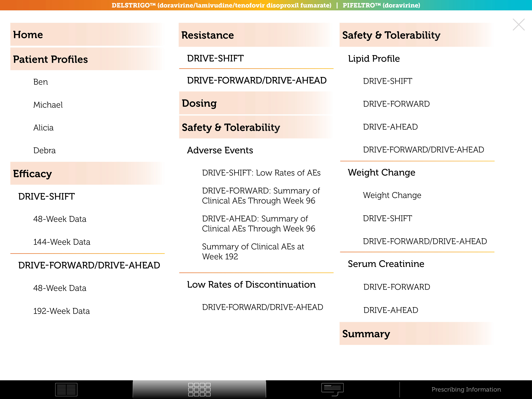Screen dimensions: 532x399
Task: Open Prescribing Information link
Action: pyautogui.click(x=466, y=389)
